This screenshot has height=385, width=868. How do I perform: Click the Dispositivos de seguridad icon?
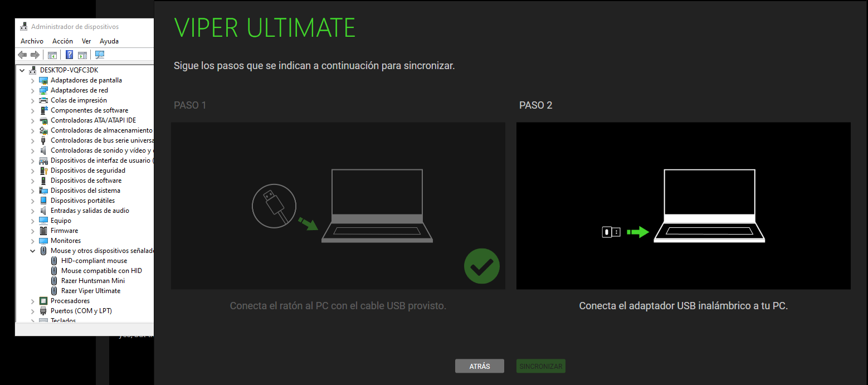[x=43, y=170]
